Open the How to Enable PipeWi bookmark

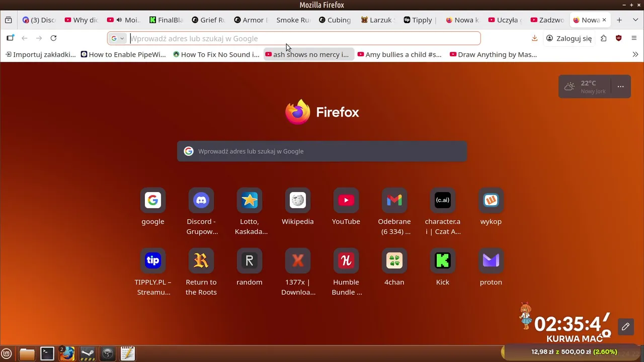pos(123,54)
